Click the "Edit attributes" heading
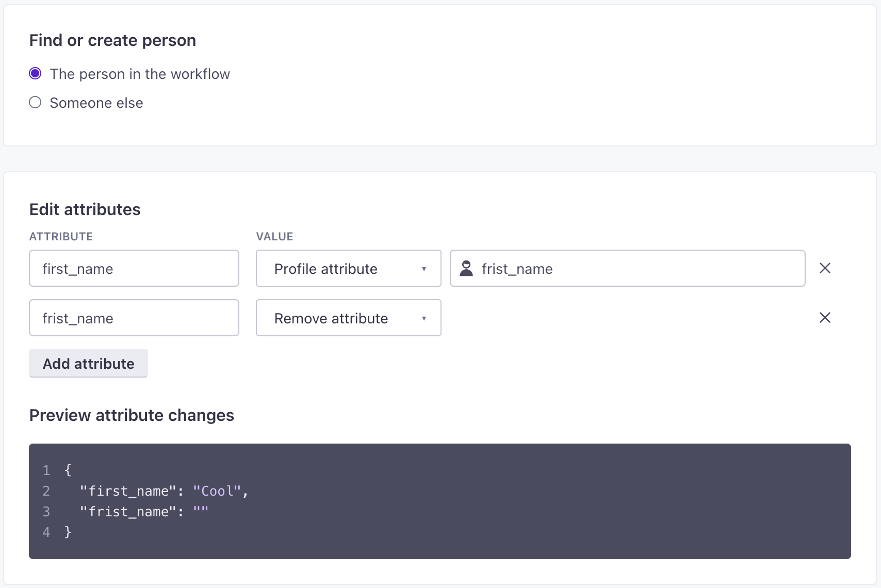Viewport: 881px width, 588px height. click(85, 209)
